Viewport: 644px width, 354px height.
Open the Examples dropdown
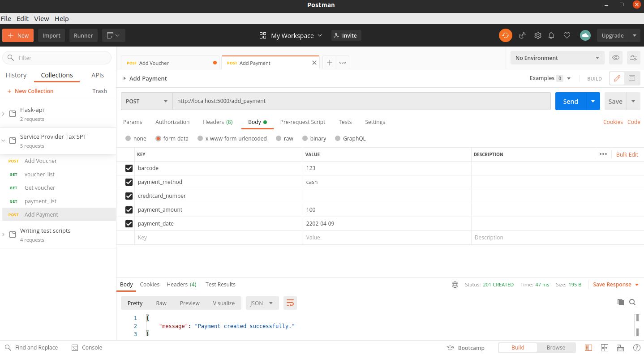[x=569, y=78]
